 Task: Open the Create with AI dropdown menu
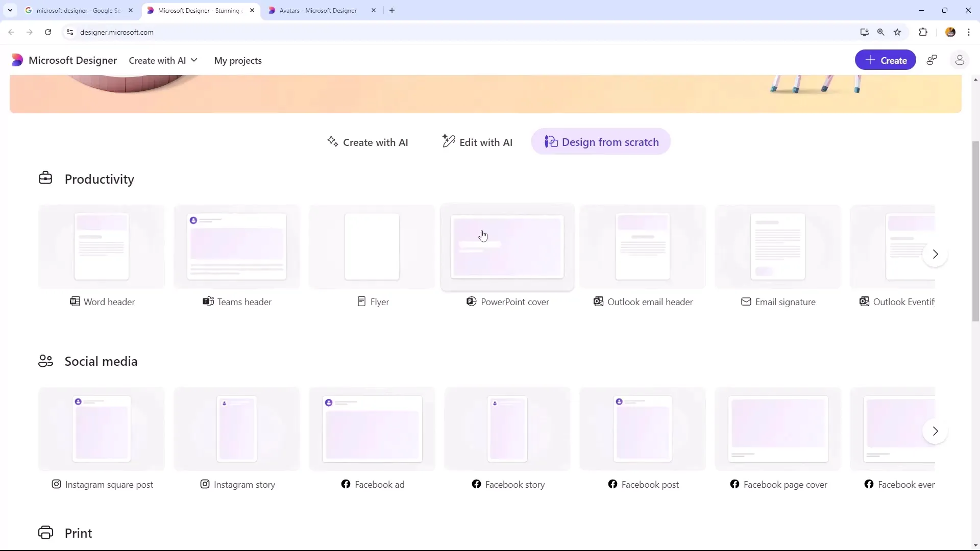pos(163,60)
